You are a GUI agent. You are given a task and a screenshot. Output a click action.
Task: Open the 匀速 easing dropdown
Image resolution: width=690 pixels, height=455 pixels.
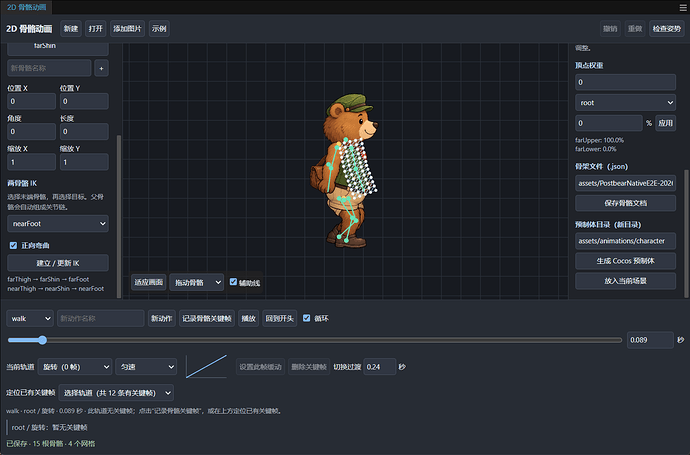[146, 367]
